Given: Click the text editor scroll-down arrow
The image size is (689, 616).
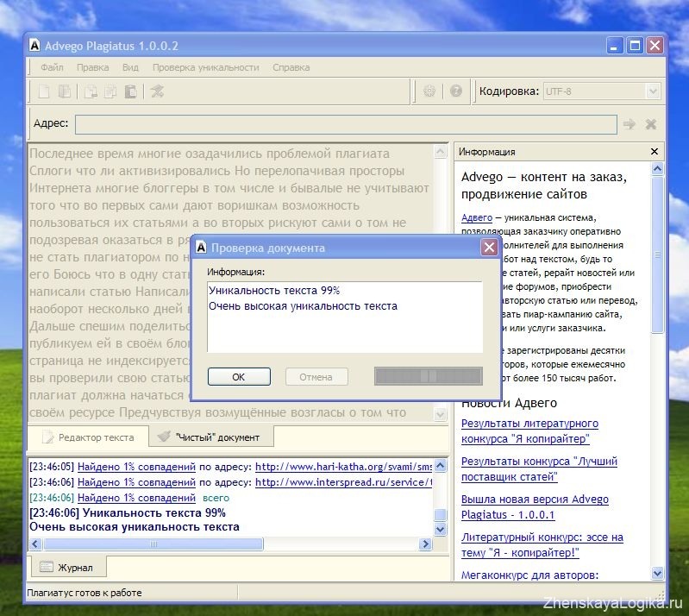Looking at the screenshot, I should 441,414.
